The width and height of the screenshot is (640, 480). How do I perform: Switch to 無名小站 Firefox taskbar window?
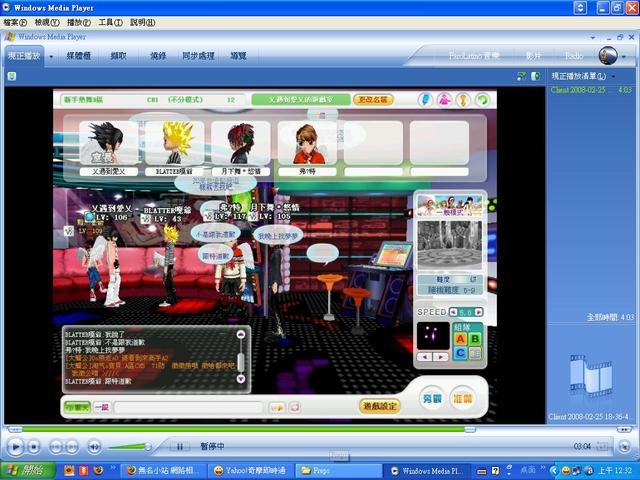[163, 471]
